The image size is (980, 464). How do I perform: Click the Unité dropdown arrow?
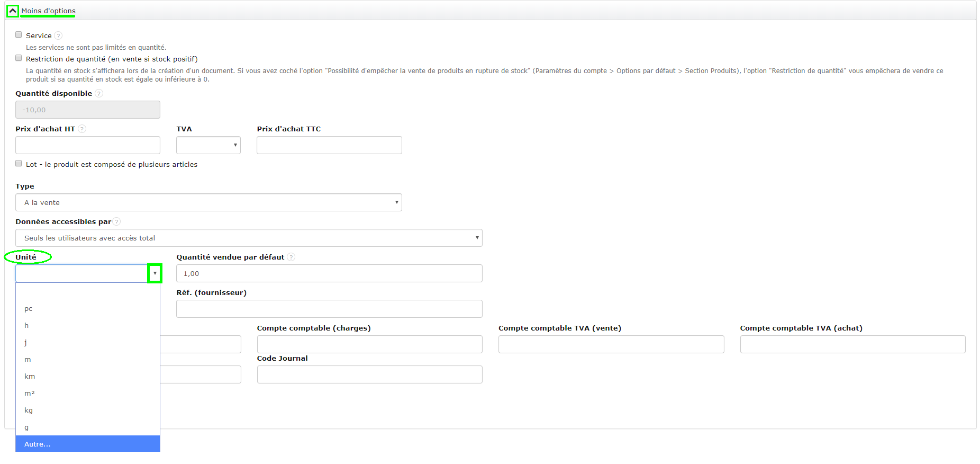155,273
